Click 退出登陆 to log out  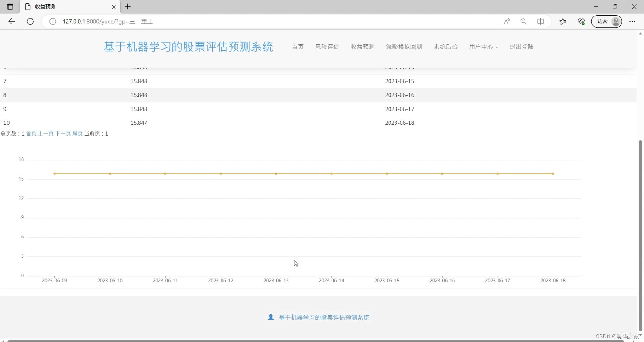coord(521,47)
